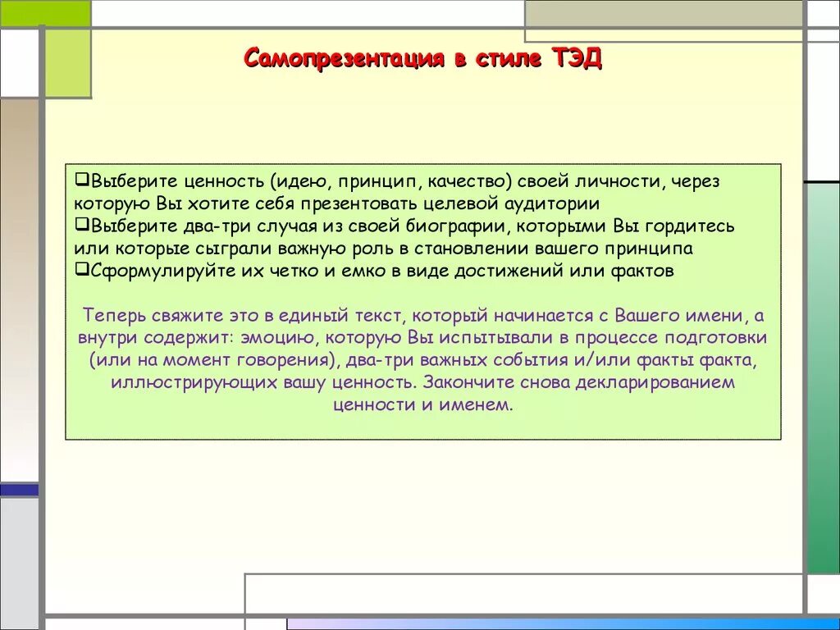This screenshot has height=630, width=840.
Task: Click the line '(или на момент говорения), два-три важных события'
Action: click(x=423, y=361)
